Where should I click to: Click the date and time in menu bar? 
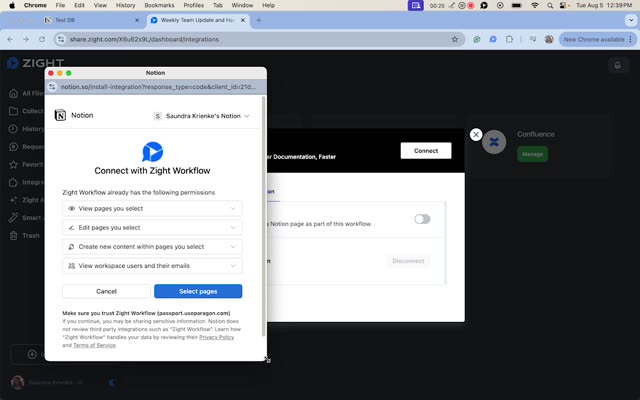coord(604,5)
